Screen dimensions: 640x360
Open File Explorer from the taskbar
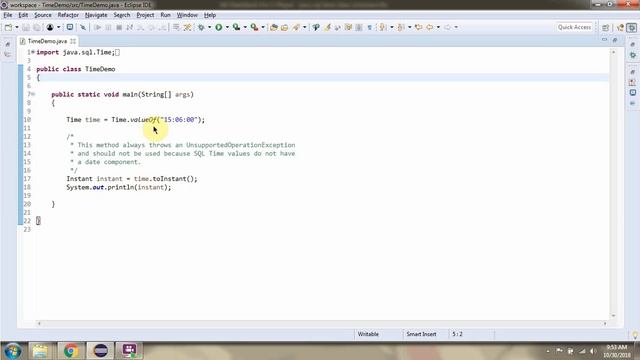(40, 351)
